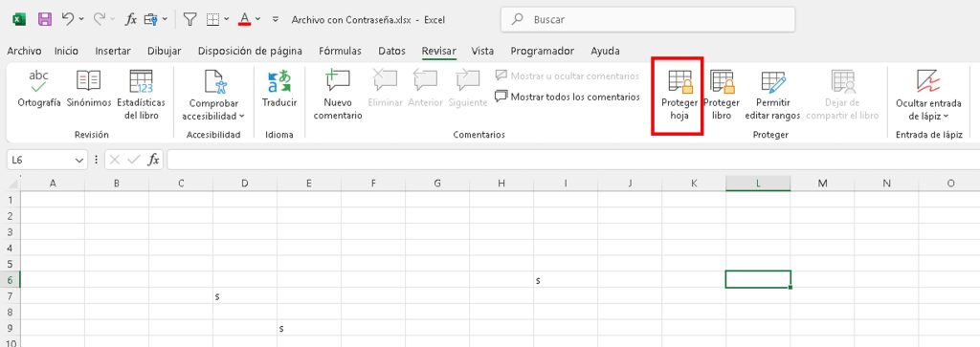
Task: Open the Sinónimos thesaurus
Action: (89, 95)
